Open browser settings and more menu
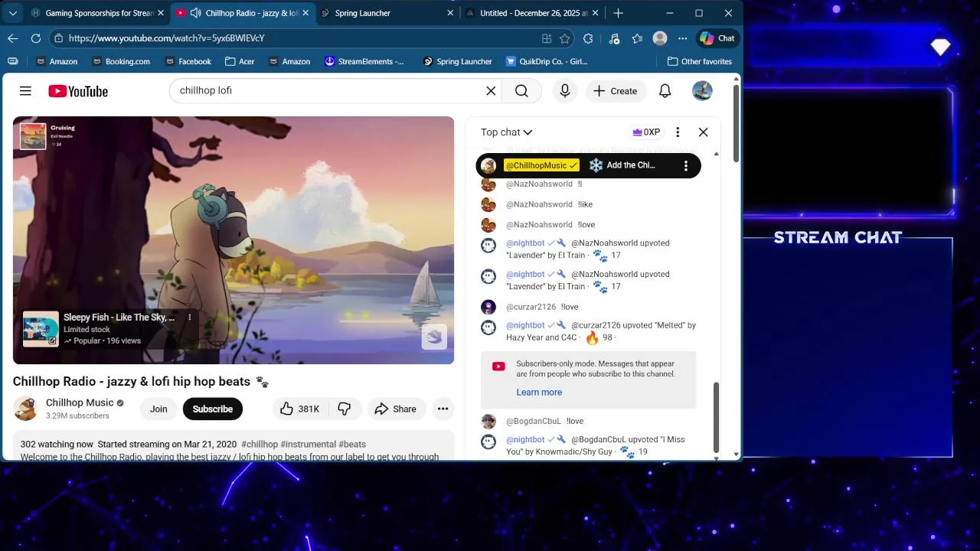 click(682, 38)
